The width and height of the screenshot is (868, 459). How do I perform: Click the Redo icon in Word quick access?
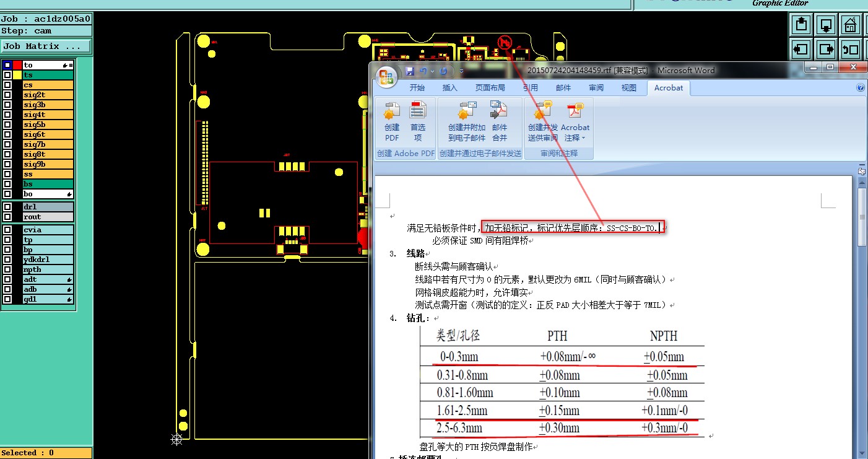443,71
